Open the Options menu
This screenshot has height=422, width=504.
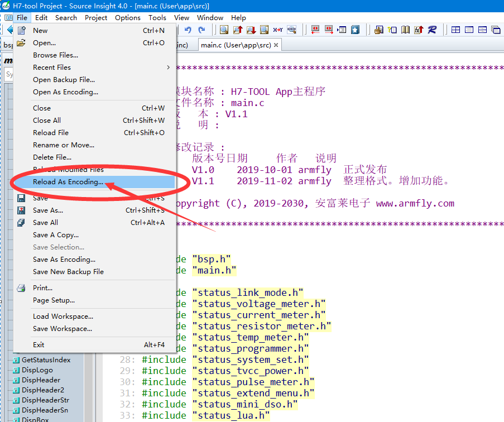pos(128,18)
